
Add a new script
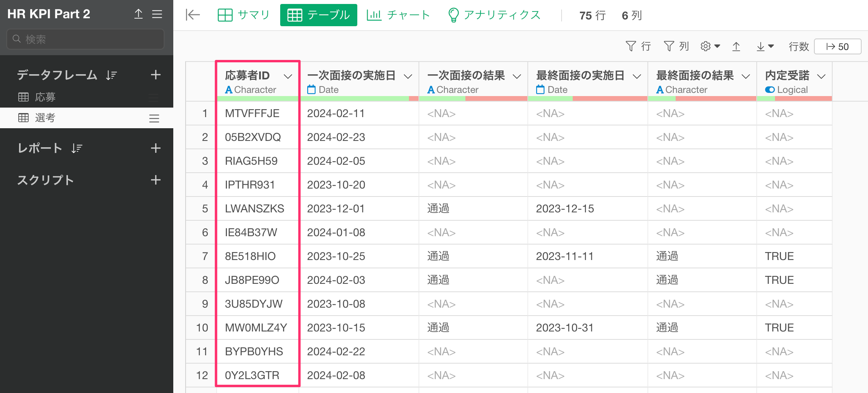point(156,180)
